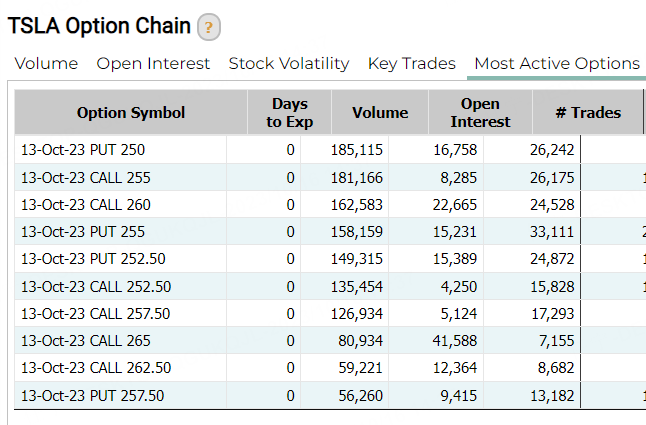Go to the Key Trades tab

pos(412,63)
